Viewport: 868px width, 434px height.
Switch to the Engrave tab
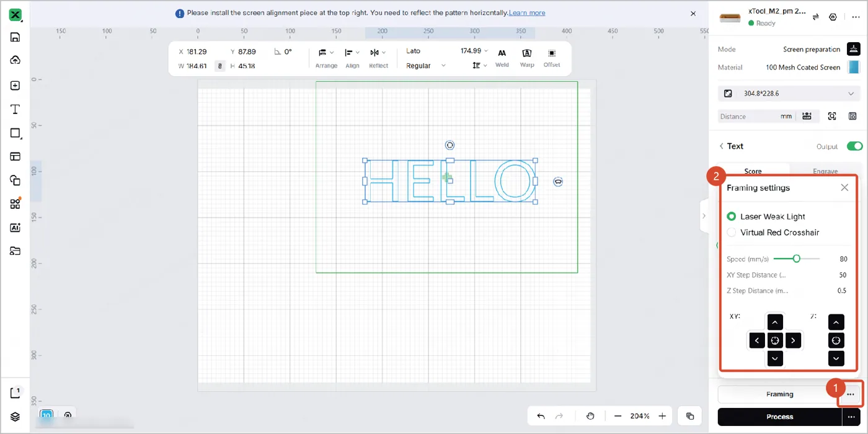825,170
